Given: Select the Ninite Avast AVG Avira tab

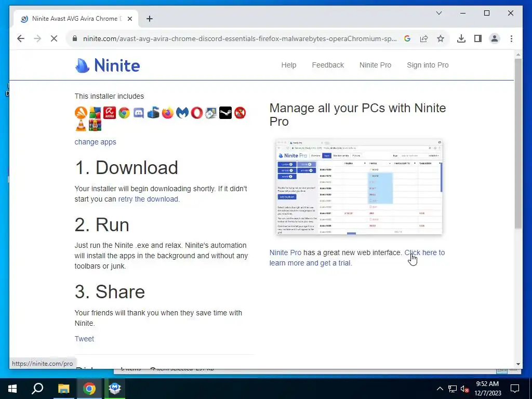Looking at the screenshot, I should coord(75,19).
